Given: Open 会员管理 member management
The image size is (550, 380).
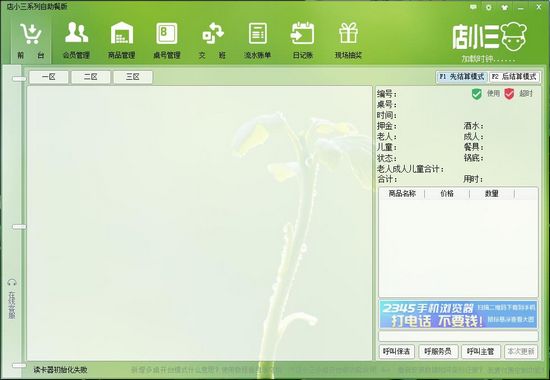Looking at the screenshot, I should pos(76,33).
